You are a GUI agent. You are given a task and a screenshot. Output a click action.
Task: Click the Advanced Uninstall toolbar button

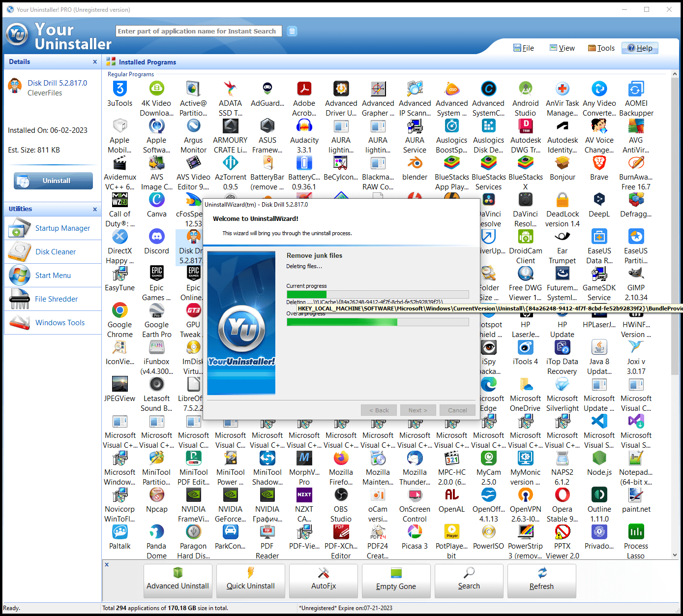178,581
